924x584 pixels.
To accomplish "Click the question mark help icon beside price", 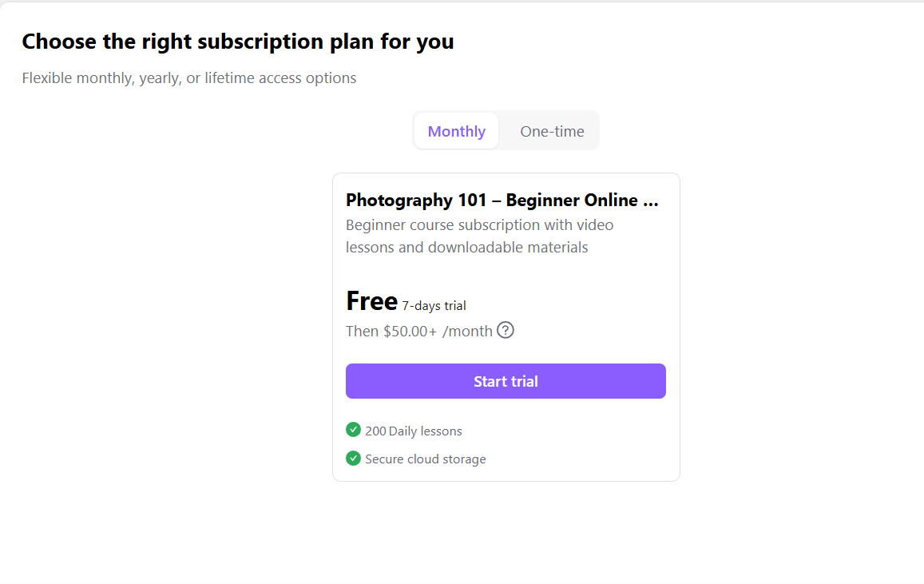I will click(x=505, y=330).
